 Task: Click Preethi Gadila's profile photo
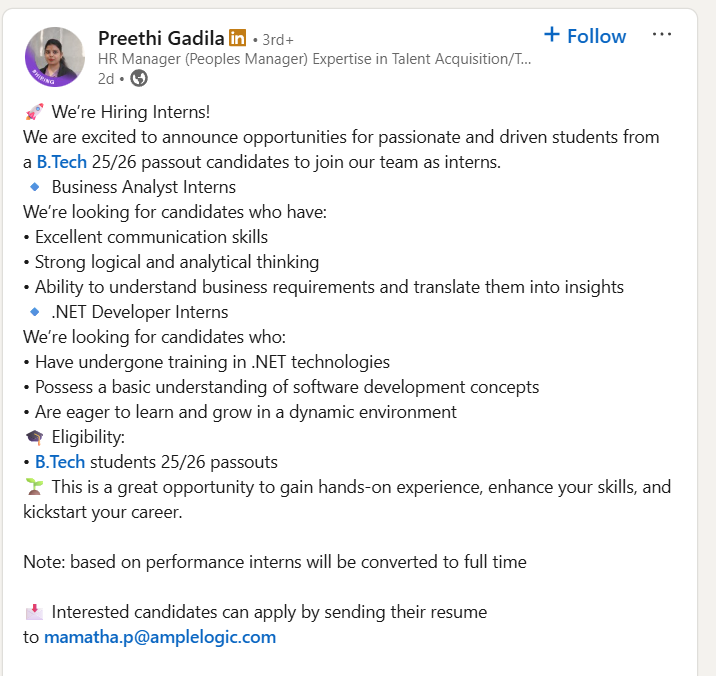[x=54, y=56]
